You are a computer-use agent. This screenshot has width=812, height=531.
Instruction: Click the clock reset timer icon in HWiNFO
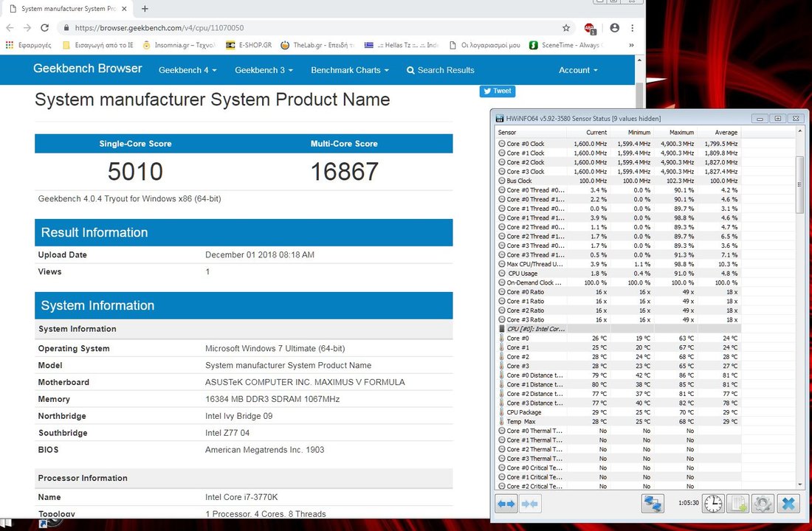[713, 504]
